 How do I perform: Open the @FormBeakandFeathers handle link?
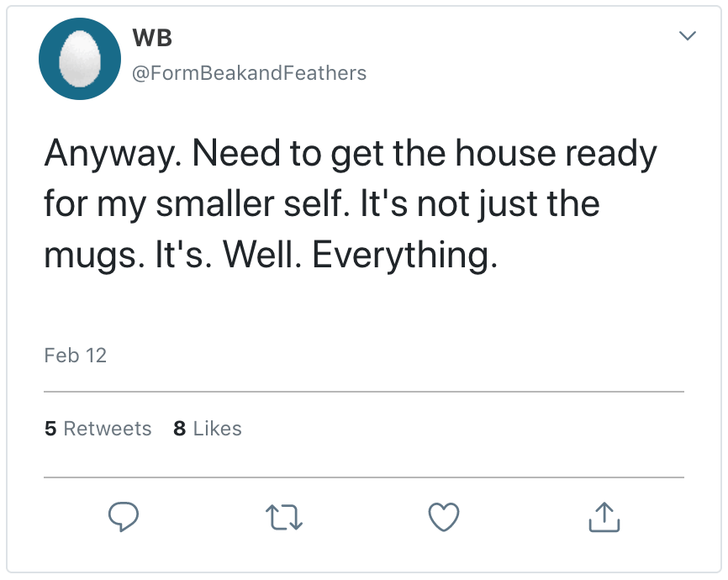250,73
